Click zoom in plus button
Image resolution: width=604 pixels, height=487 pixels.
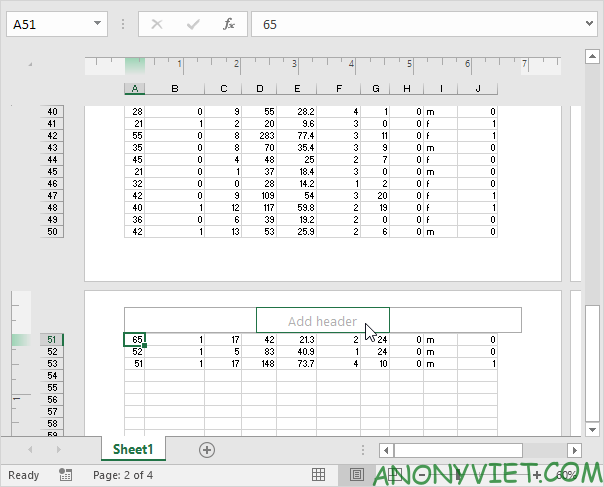[x=537, y=474]
